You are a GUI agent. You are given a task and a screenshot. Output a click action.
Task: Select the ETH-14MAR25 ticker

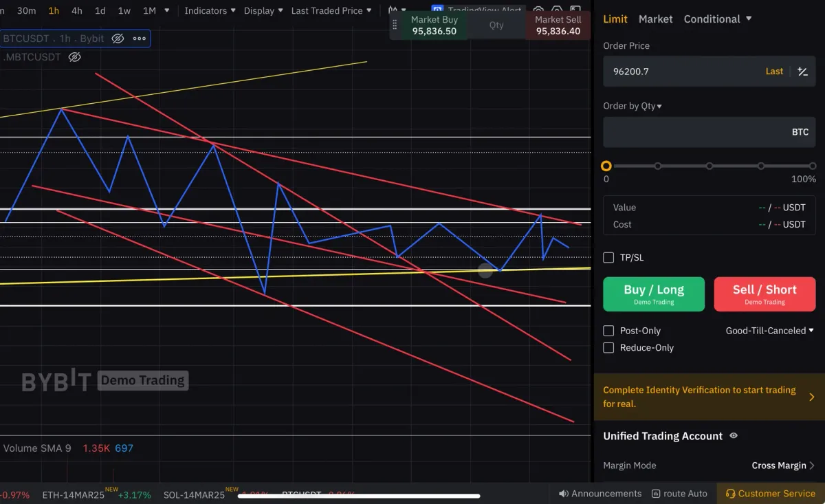pos(96,494)
